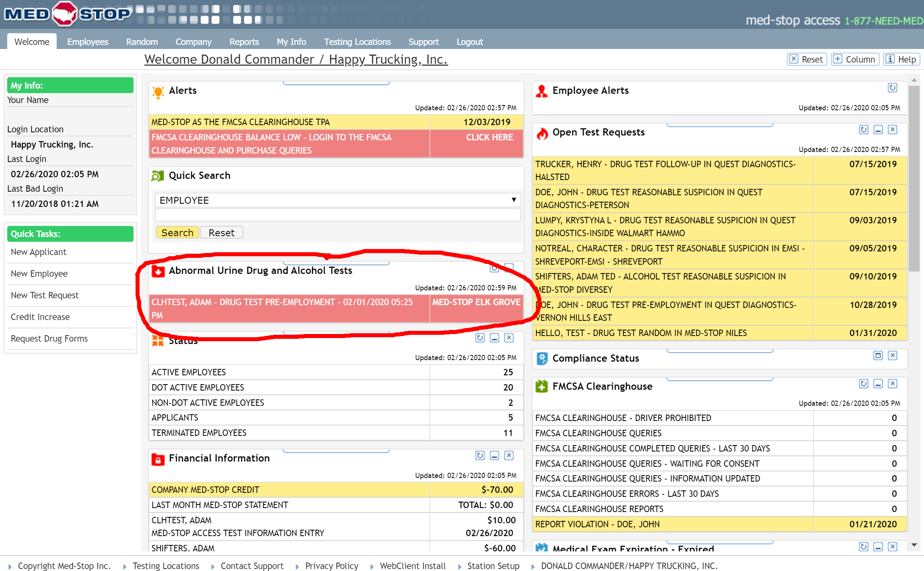Refresh the Employee Alerts panel

click(x=892, y=88)
